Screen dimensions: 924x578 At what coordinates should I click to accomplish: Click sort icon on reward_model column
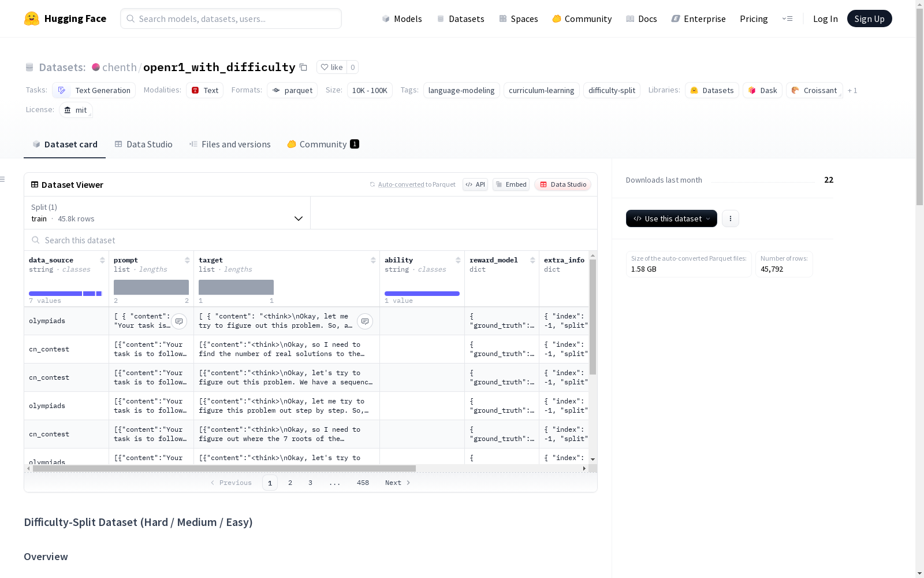point(532,260)
